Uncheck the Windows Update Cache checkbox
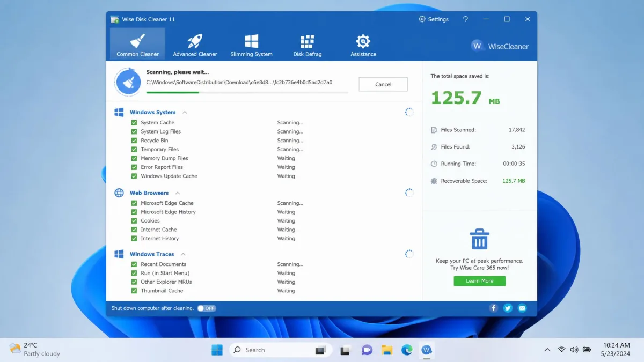The width and height of the screenshot is (644, 362). coord(134,176)
